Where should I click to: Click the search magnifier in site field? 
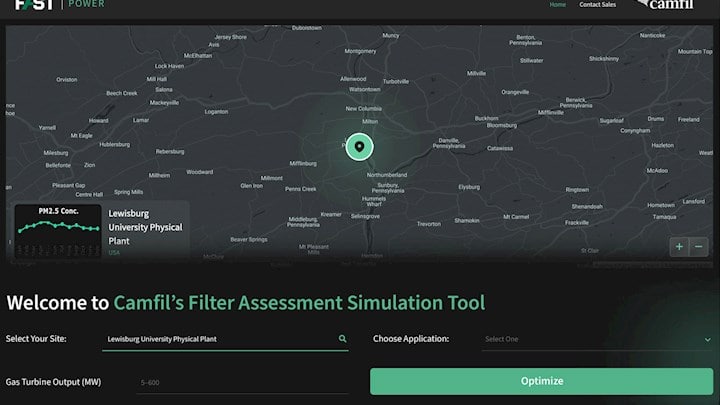(342, 339)
